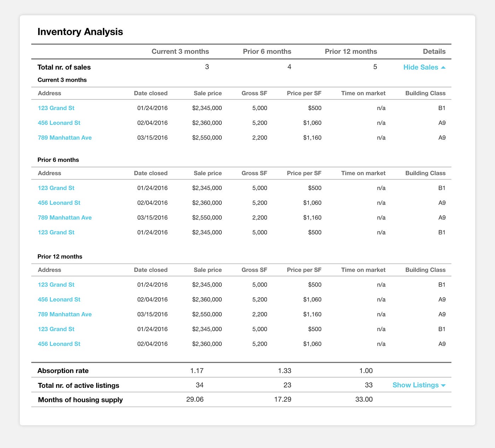The height and width of the screenshot is (448, 495).
Task: Select the Months of housing supply row
Action: (x=80, y=400)
